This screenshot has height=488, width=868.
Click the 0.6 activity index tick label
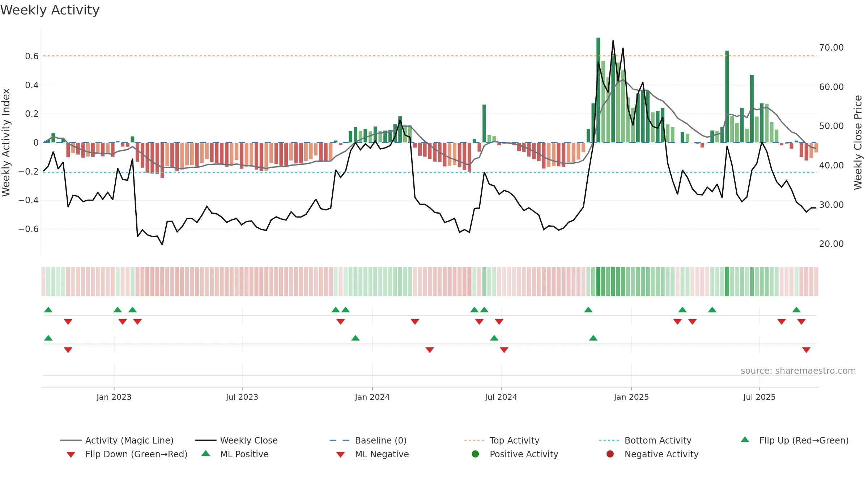[x=32, y=56]
